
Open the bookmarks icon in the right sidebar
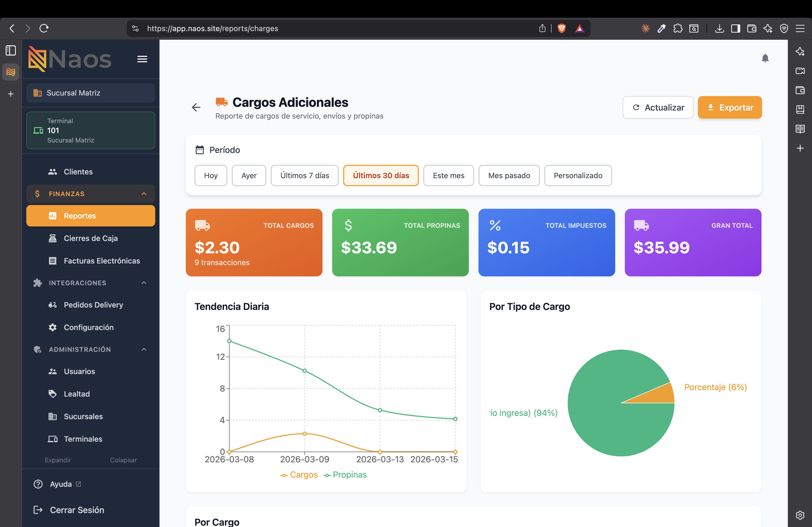(800, 109)
